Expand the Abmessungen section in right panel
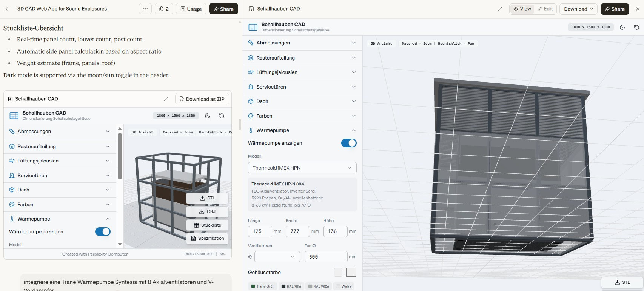The image size is (644, 291). pyautogui.click(x=302, y=43)
